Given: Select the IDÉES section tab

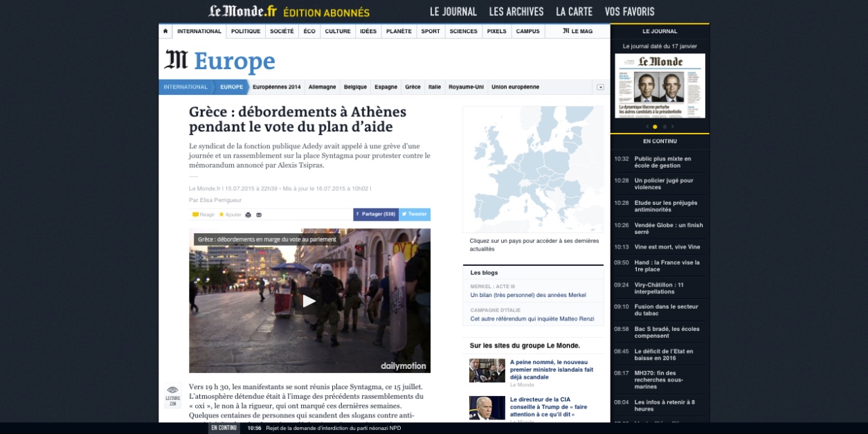Looking at the screenshot, I should (x=368, y=31).
